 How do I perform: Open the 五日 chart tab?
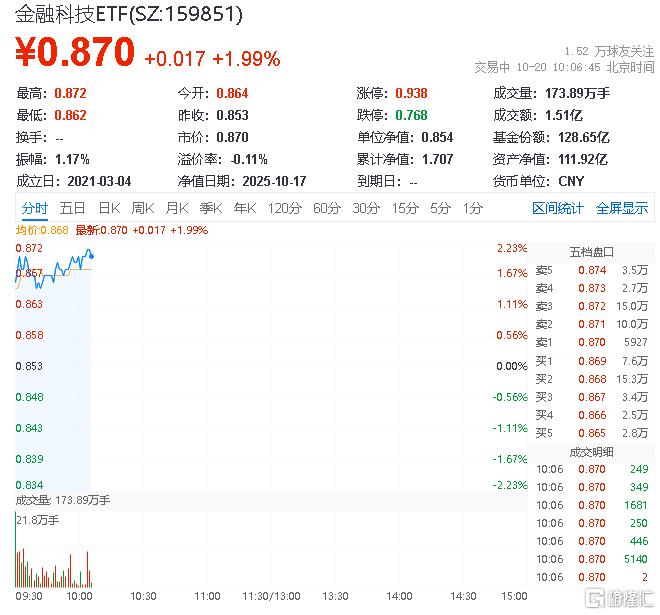pos(72,208)
